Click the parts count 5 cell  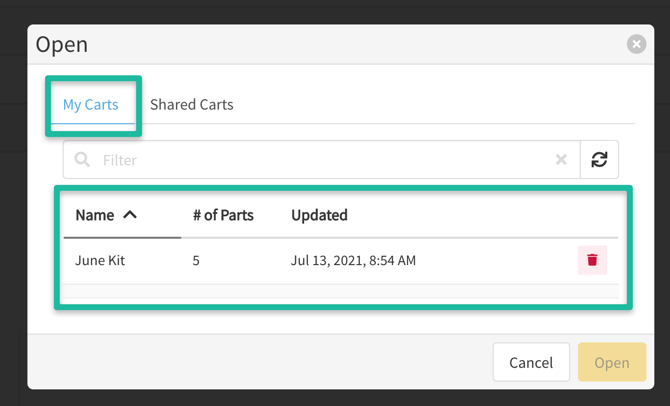(197, 261)
